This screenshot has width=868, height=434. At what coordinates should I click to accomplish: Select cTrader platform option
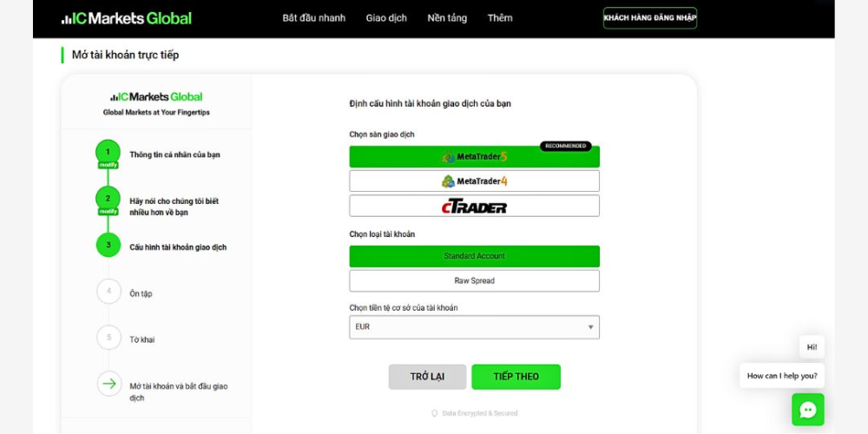click(474, 207)
